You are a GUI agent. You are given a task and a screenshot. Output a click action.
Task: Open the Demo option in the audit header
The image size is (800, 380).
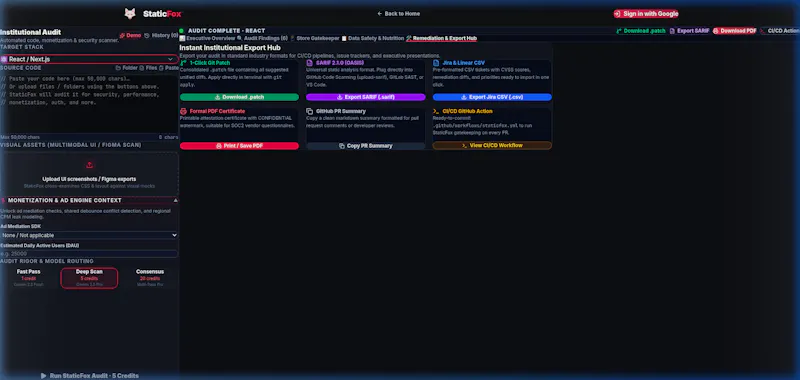(130, 35)
